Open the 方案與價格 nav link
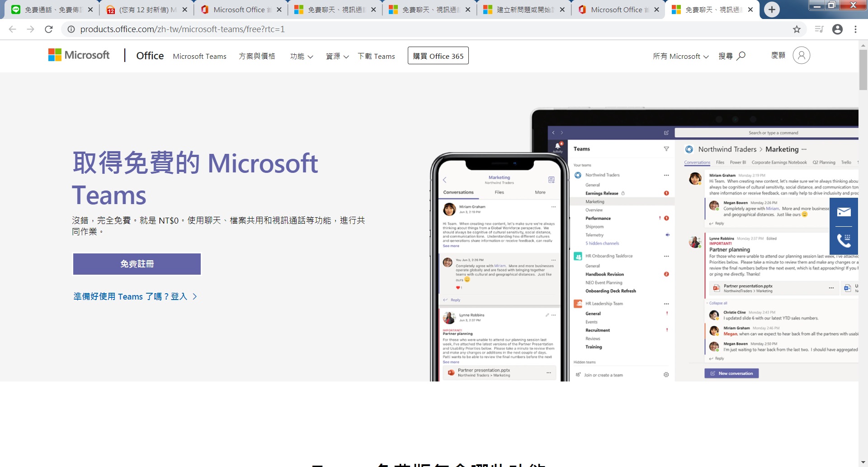 tap(257, 56)
